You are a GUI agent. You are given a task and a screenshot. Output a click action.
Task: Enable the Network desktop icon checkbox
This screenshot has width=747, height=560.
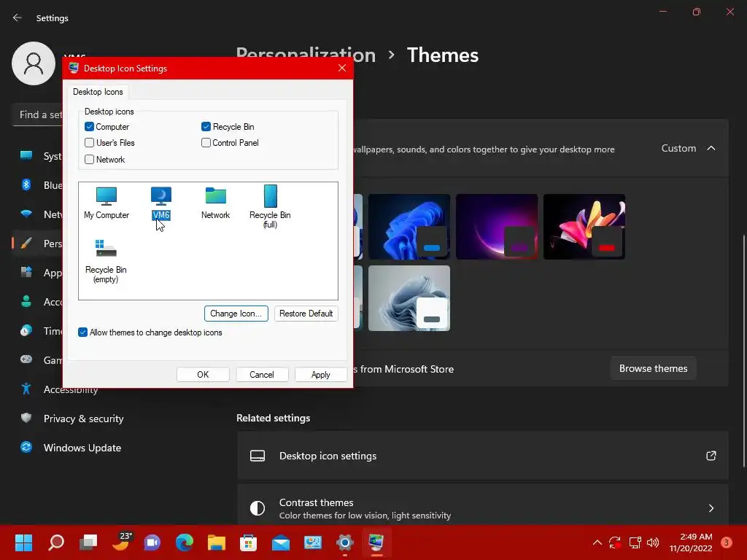[89, 160]
